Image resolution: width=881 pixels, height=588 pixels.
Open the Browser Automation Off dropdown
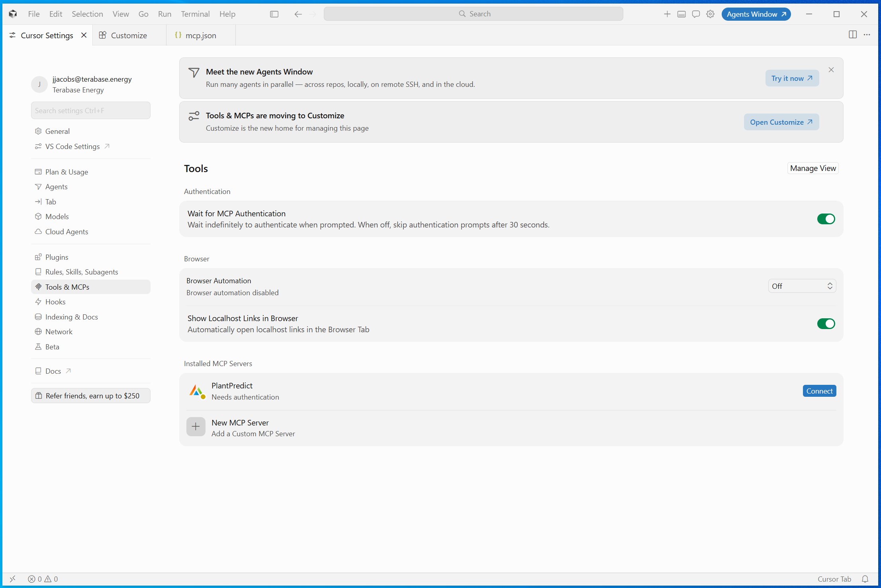[x=802, y=286]
